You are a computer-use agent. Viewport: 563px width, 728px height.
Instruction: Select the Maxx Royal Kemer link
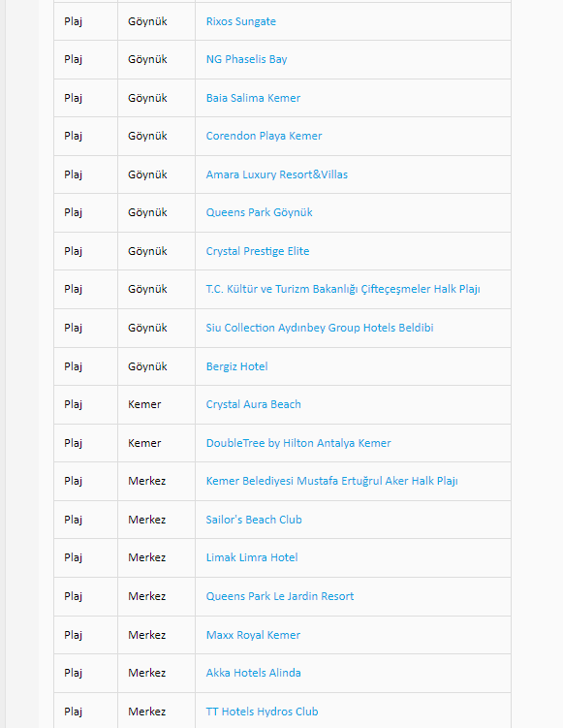pyautogui.click(x=253, y=635)
